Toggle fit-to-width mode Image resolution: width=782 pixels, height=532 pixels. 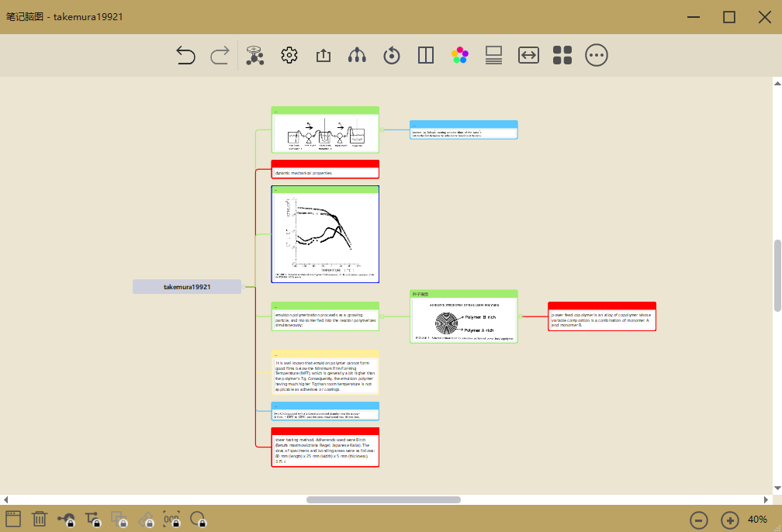[x=528, y=55]
